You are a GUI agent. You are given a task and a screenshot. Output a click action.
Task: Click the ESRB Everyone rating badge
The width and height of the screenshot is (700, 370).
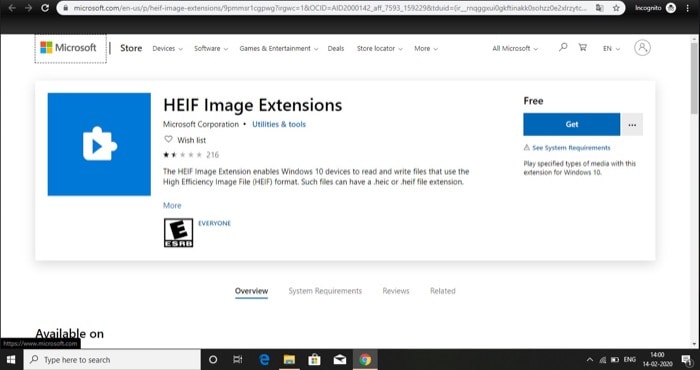[x=178, y=233]
